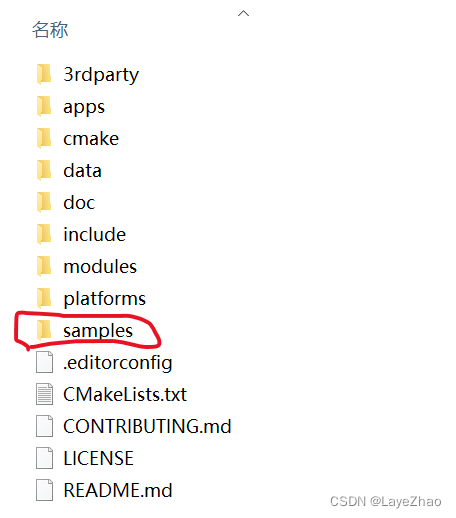This screenshot has height=518, width=456.
Task: Select the include folder name
Action: point(95,234)
